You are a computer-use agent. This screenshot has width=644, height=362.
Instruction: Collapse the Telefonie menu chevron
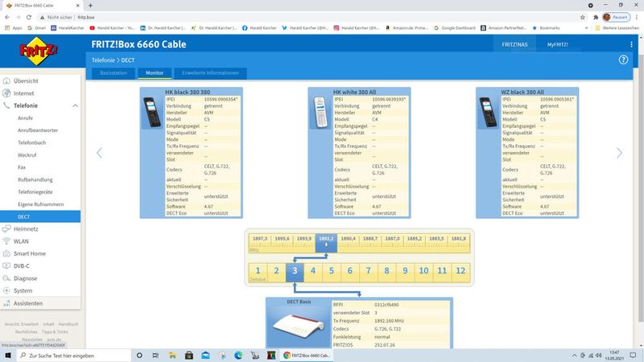[x=75, y=105]
